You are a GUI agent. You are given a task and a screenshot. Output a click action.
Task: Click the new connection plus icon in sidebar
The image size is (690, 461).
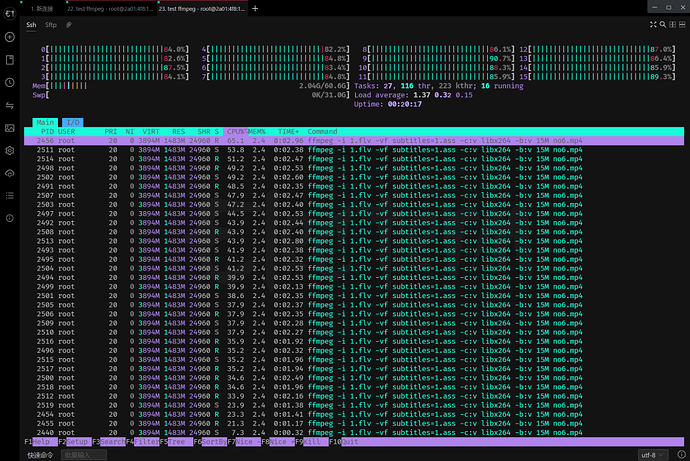click(10, 37)
